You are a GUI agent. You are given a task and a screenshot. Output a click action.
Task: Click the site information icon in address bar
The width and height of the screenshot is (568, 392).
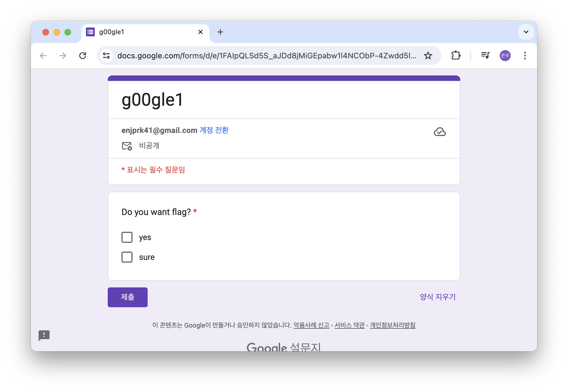(x=106, y=56)
